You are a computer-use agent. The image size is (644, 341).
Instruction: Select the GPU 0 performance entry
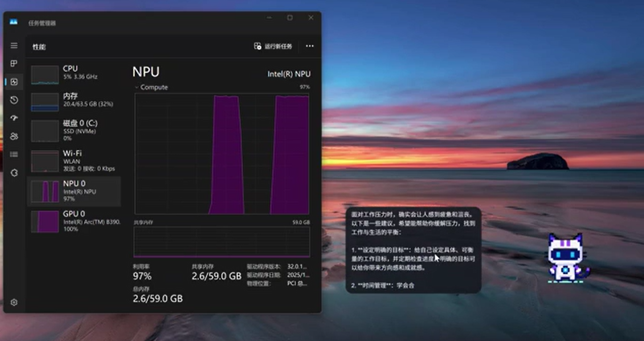(x=74, y=222)
